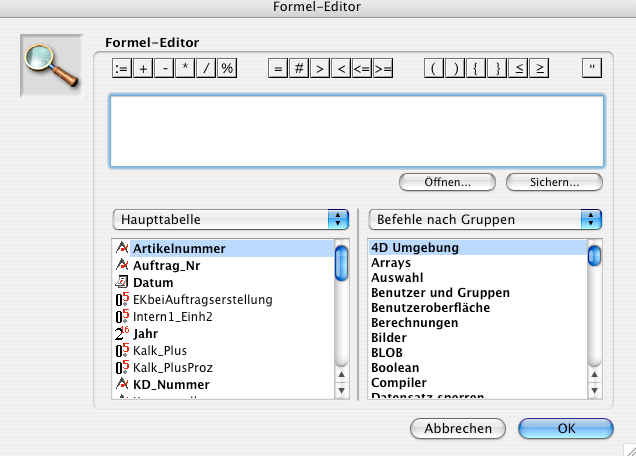Open the Haupttabelle table dropdown

(229, 219)
